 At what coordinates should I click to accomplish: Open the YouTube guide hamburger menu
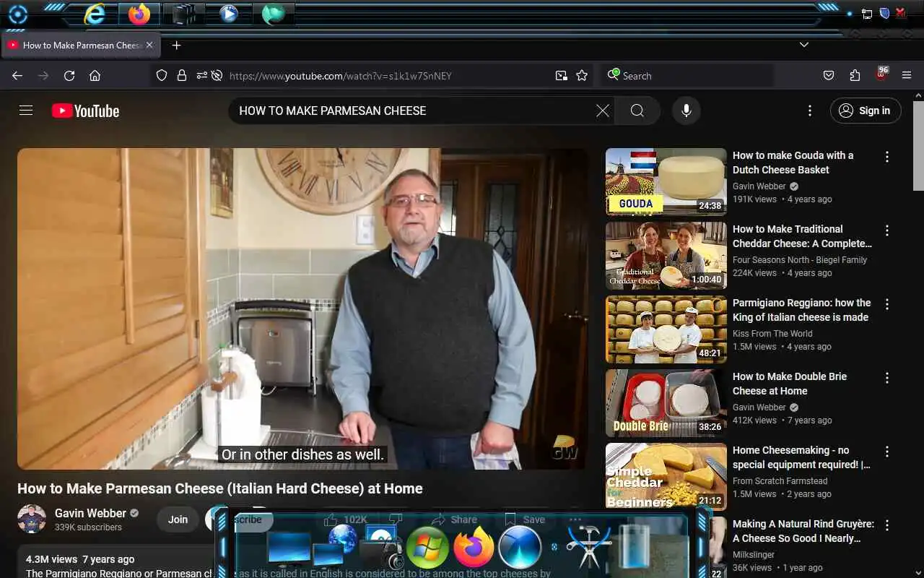[x=26, y=111]
